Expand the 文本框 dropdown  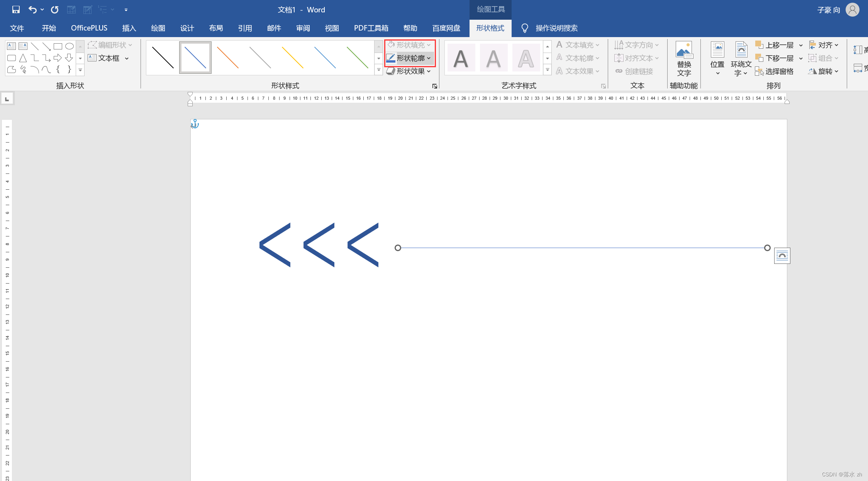point(127,58)
